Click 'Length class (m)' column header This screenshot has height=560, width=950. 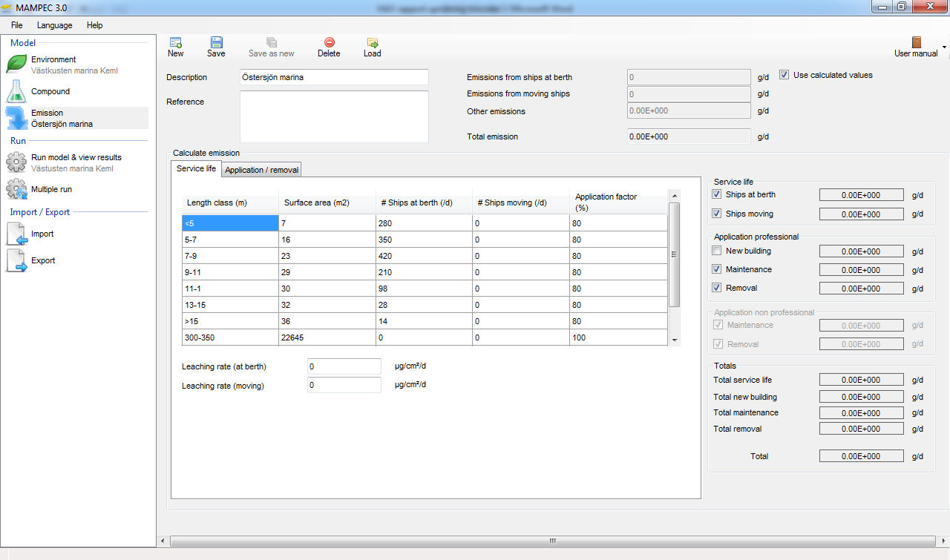230,202
